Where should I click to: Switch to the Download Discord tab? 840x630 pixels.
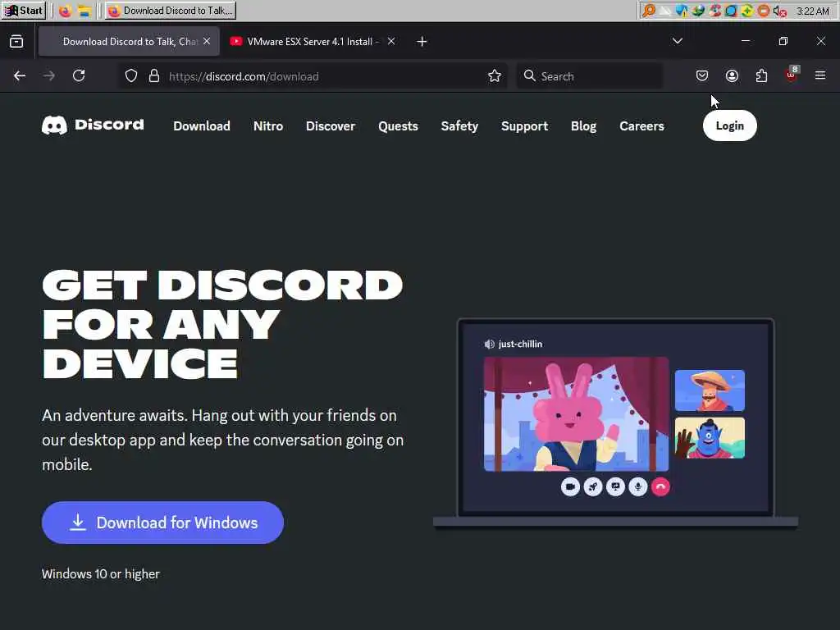(x=129, y=41)
